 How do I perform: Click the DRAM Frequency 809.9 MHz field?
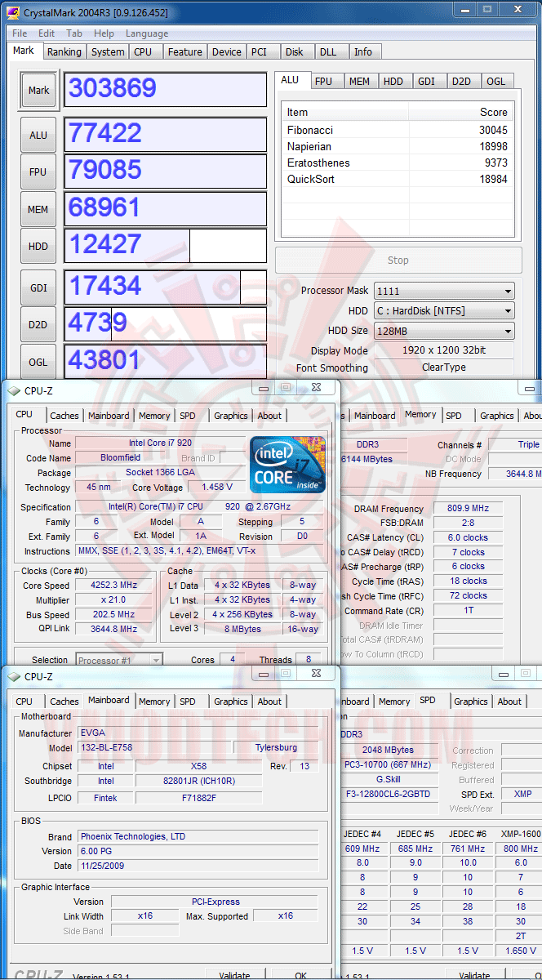(x=468, y=509)
